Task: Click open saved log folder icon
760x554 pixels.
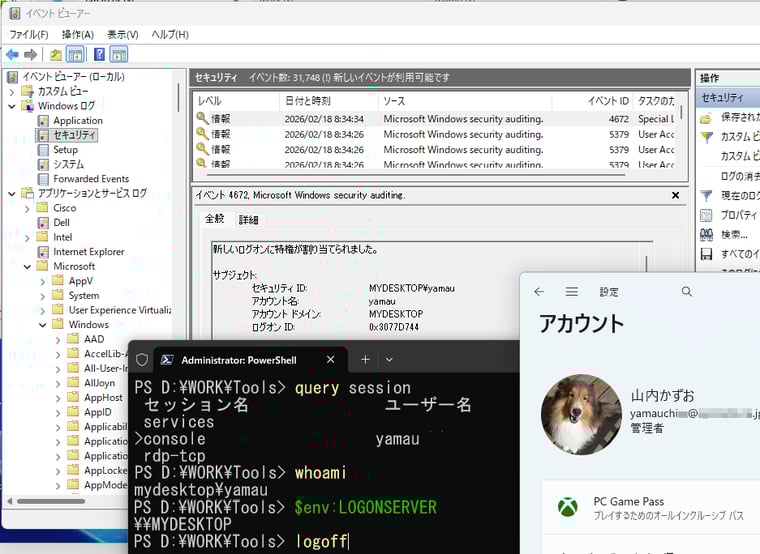Action: [x=706, y=118]
